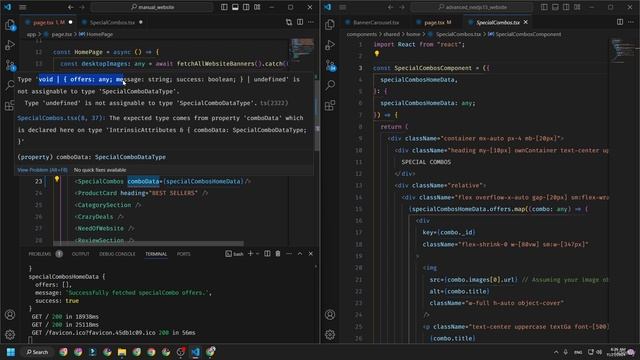This screenshot has height=360, width=640.
Task: Open Changes icon in left editor toolbar
Action: (x=289, y=22)
